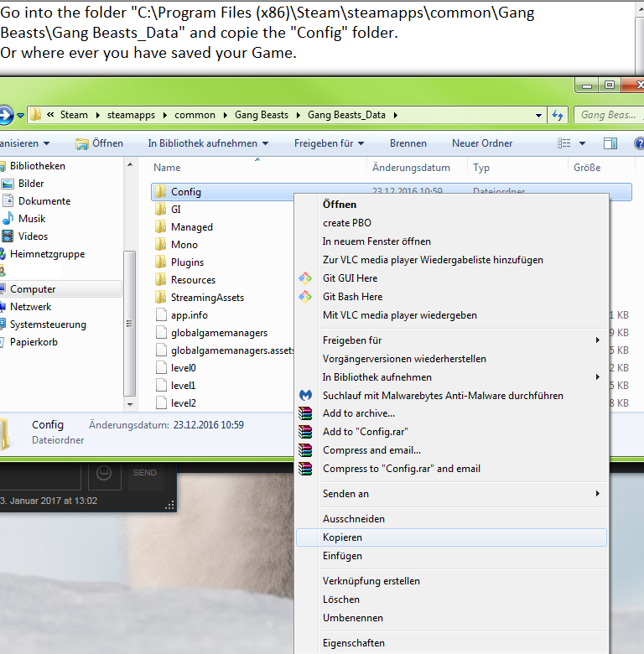Open the address bar history dropdown arrow
Image resolution: width=644 pixels, height=654 pixels.
click(x=538, y=115)
